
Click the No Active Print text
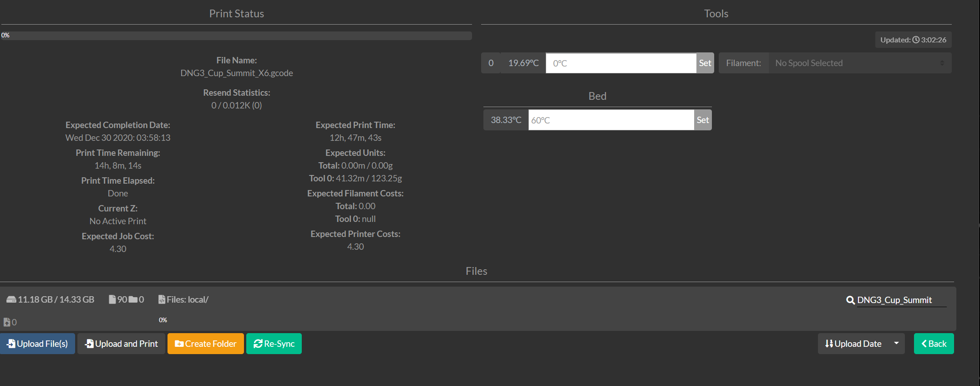[118, 221]
